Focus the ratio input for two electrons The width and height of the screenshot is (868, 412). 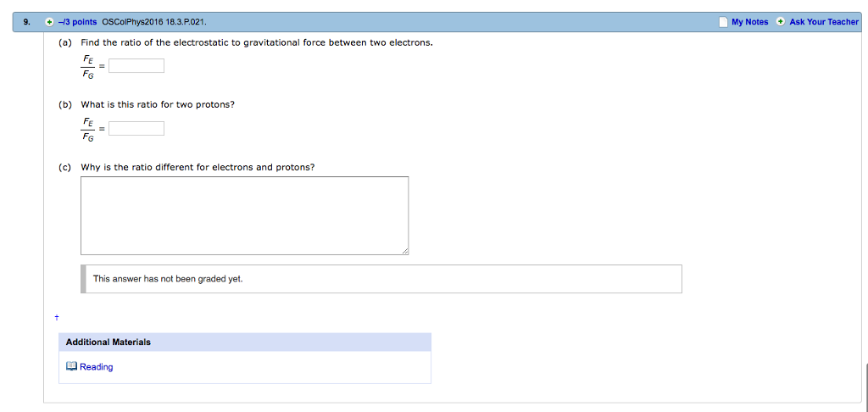[136, 66]
